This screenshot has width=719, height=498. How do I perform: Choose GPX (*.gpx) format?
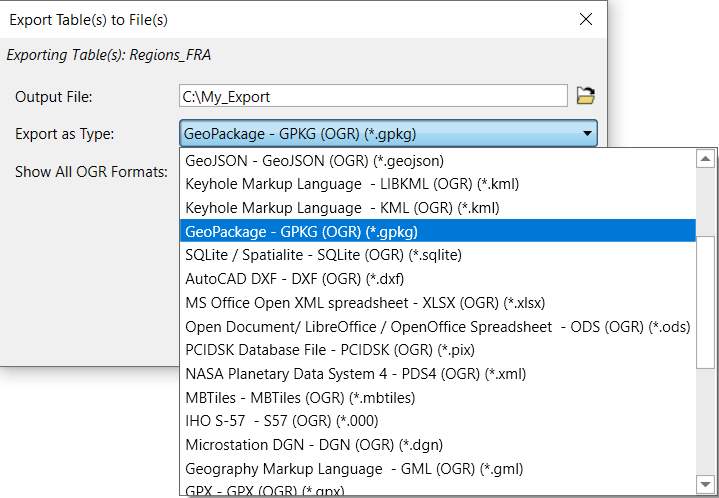click(438, 489)
